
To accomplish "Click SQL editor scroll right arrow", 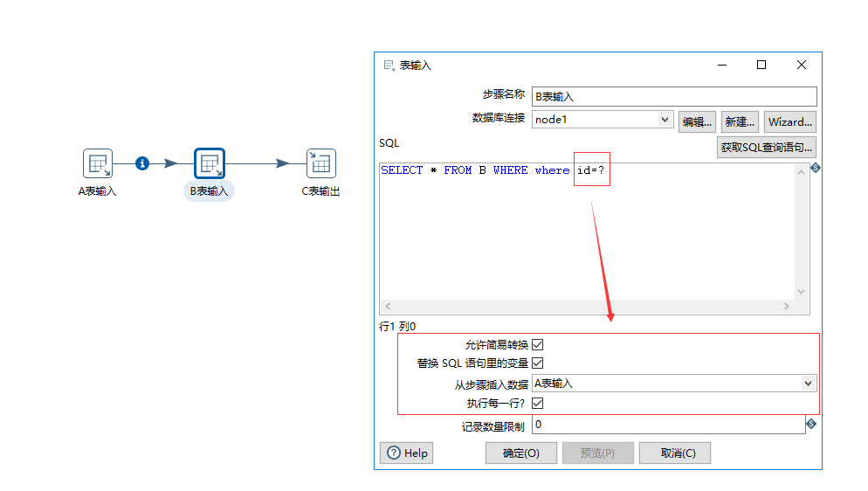I will coord(787,306).
